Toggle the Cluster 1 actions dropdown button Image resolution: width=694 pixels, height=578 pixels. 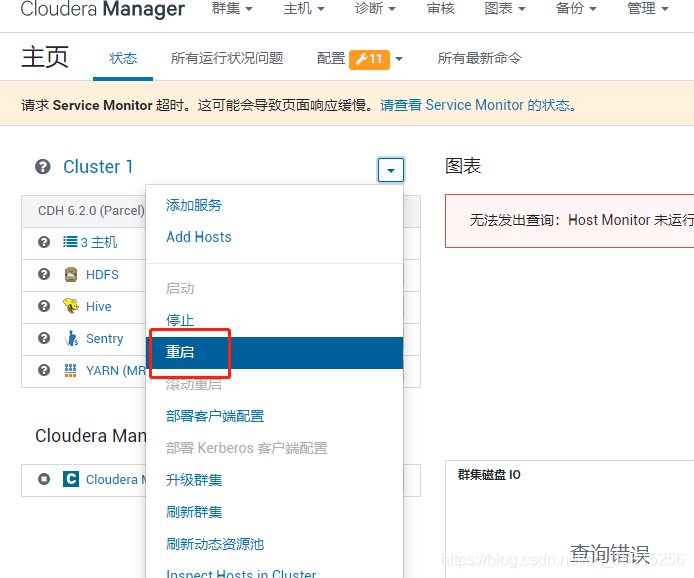(x=390, y=170)
